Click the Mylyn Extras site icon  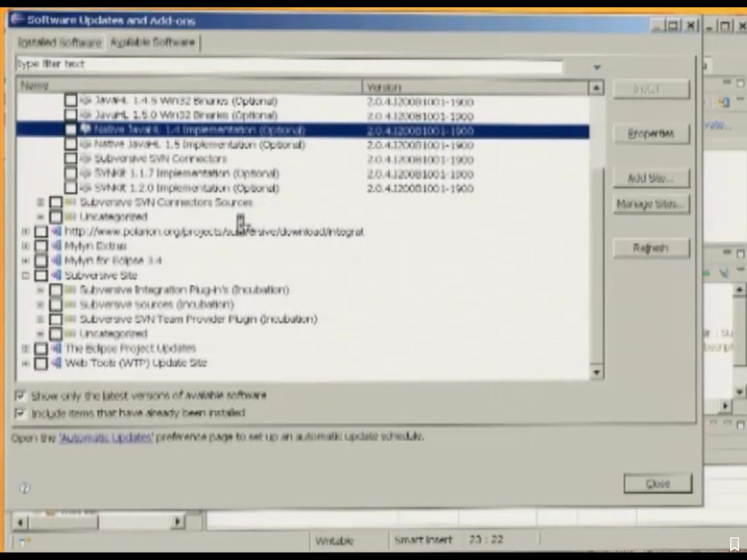pyautogui.click(x=56, y=246)
